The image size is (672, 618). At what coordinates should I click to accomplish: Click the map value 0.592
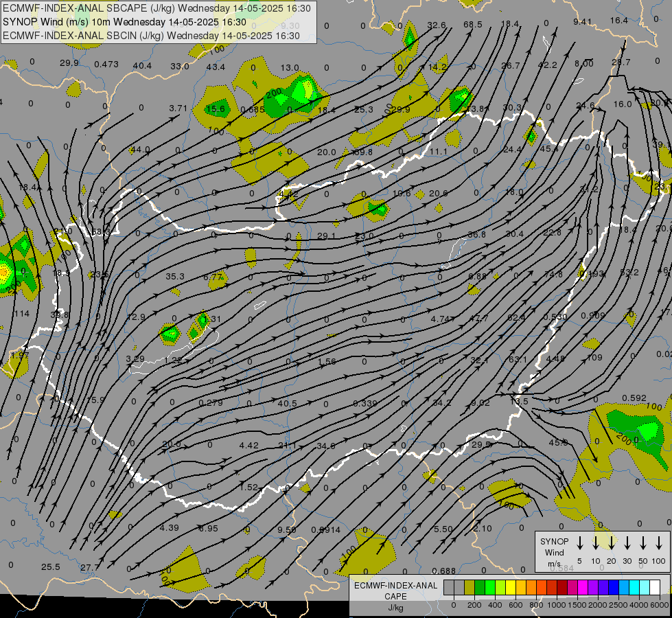coord(634,398)
